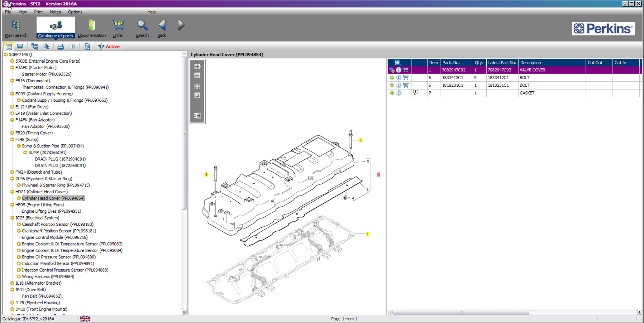Click the printer icon in the toolbar
Image resolution: width=644 pixels, height=323 pixels.
60,46
